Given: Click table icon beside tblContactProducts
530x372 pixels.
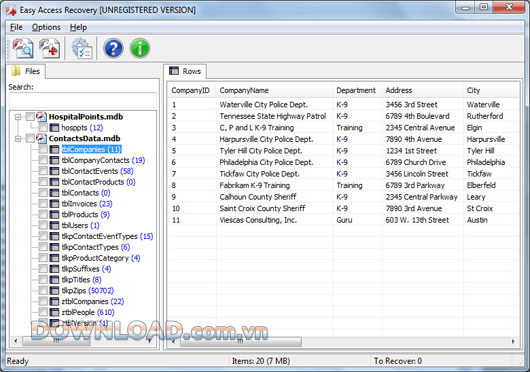Looking at the screenshot, I should click(x=54, y=182).
